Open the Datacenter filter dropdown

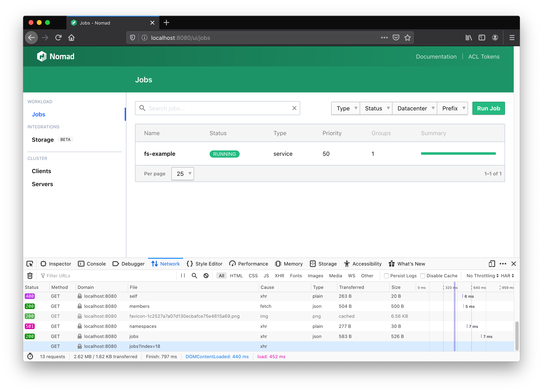(415, 108)
